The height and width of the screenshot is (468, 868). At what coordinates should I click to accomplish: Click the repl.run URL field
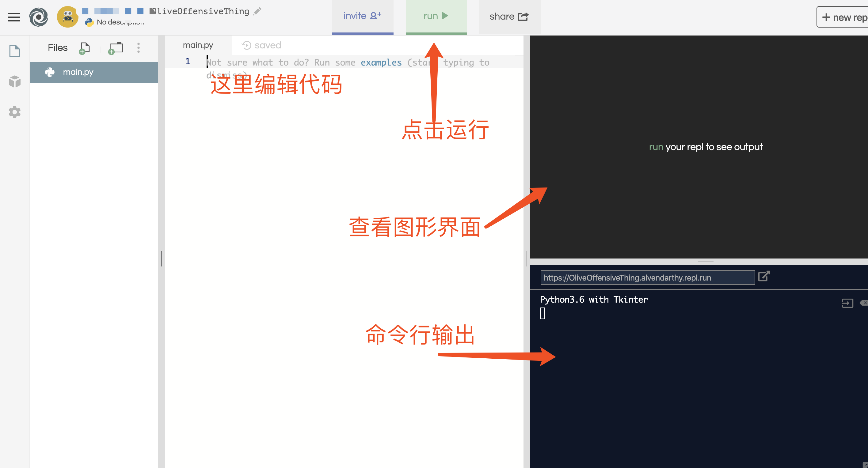pyautogui.click(x=647, y=278)
